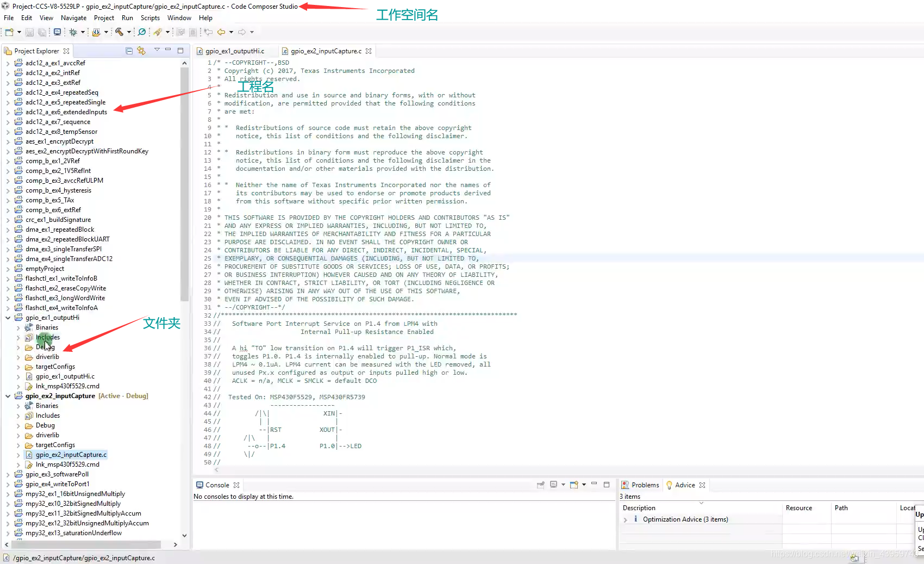Pin the Console view
924x564 pixels.
pyautogui.click(x=541, y=485)
